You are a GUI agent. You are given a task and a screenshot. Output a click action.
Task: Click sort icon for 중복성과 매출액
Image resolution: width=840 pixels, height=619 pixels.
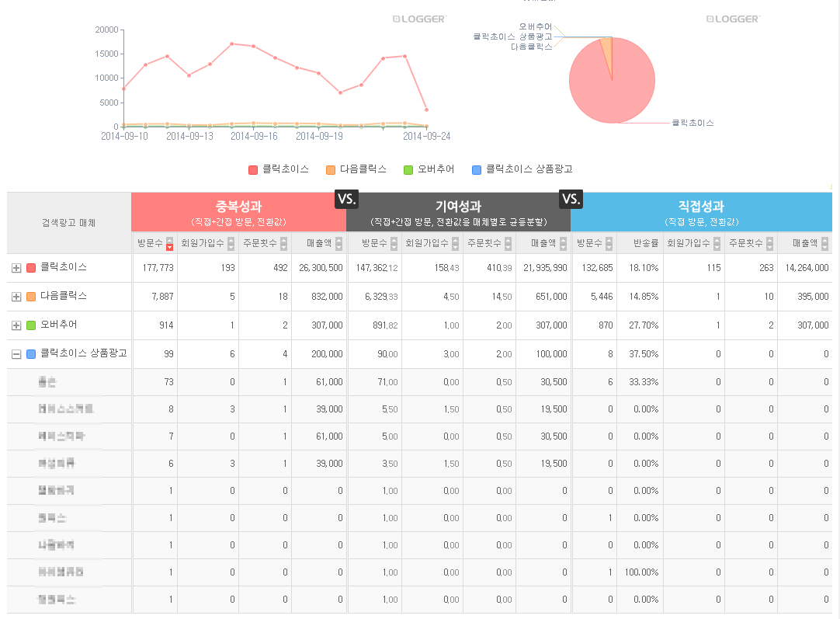click(x=338, y=244)
